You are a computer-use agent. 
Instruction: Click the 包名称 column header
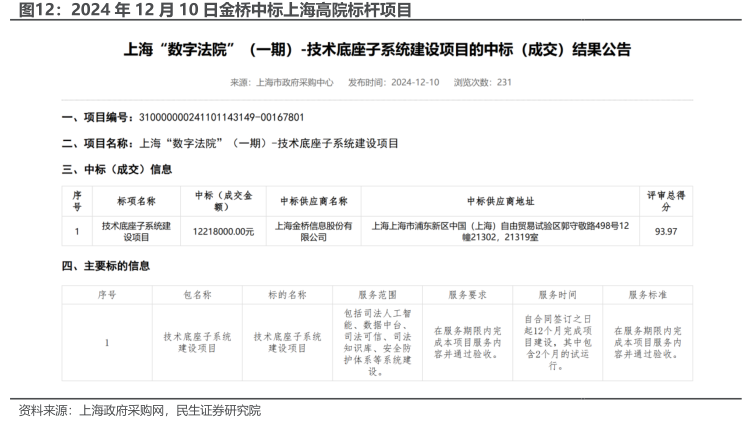point(197,296)
